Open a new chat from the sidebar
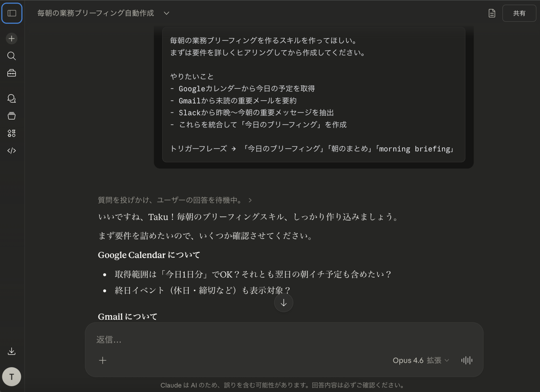 click(12, 38)
